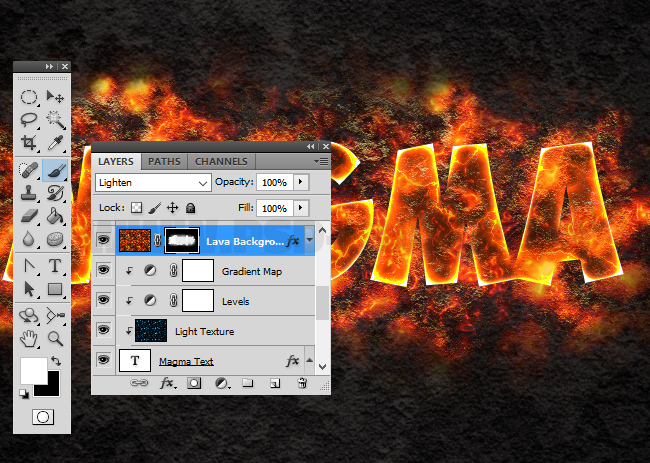Select the Gradient Map layer name

pos(252,272)
